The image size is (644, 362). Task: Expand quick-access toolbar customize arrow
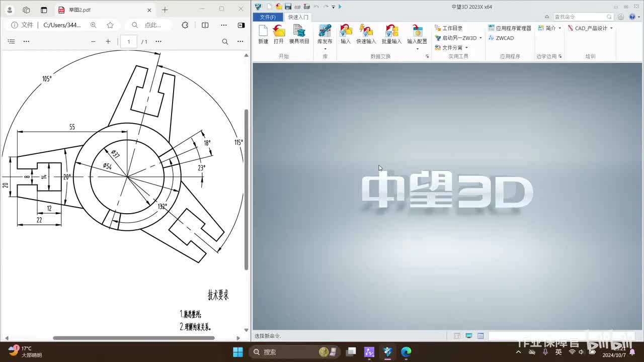click(x=333, y=7)
